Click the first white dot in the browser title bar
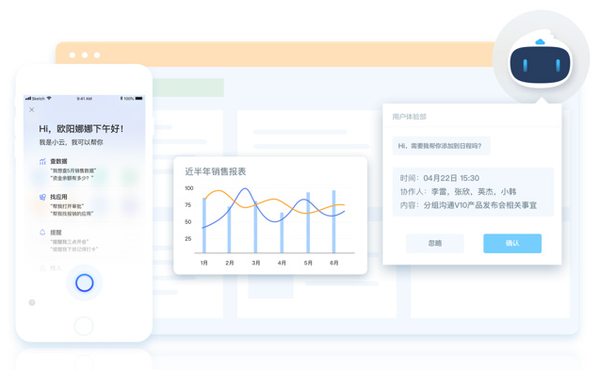The width and height of the screenshot is (600, 370). (72, 55)
